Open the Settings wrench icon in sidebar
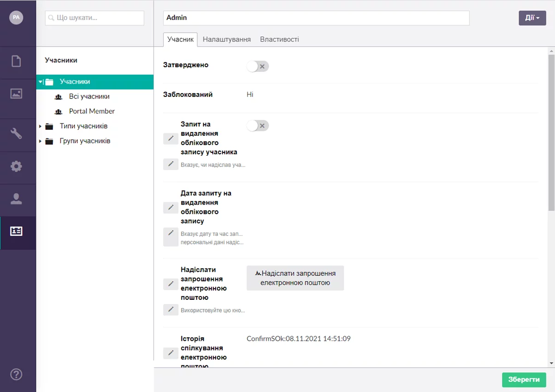555x392 pixels. click(x=16, y=134)
